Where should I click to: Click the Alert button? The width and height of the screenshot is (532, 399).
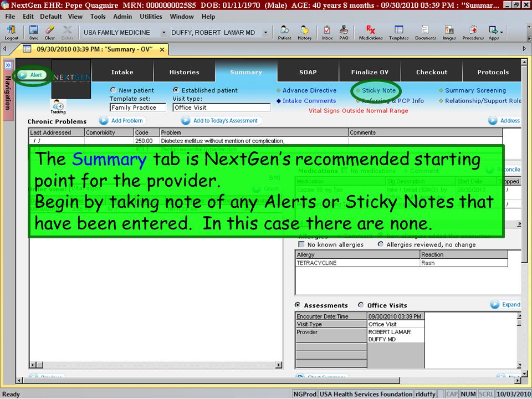point(31,75)
